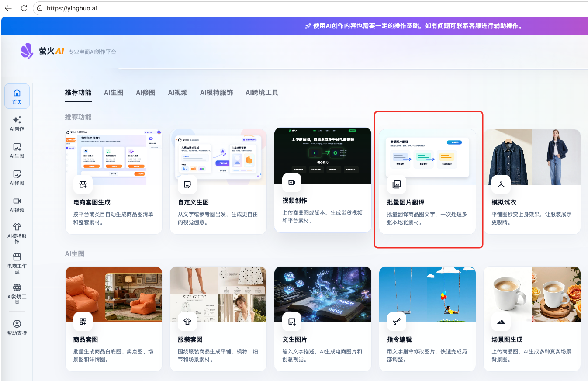Image resolution: width=588 pixels, height=381 pixels.
Task: Click the coffee cup 场景图生成 thumbnail
Action: [x=532, y=294]
